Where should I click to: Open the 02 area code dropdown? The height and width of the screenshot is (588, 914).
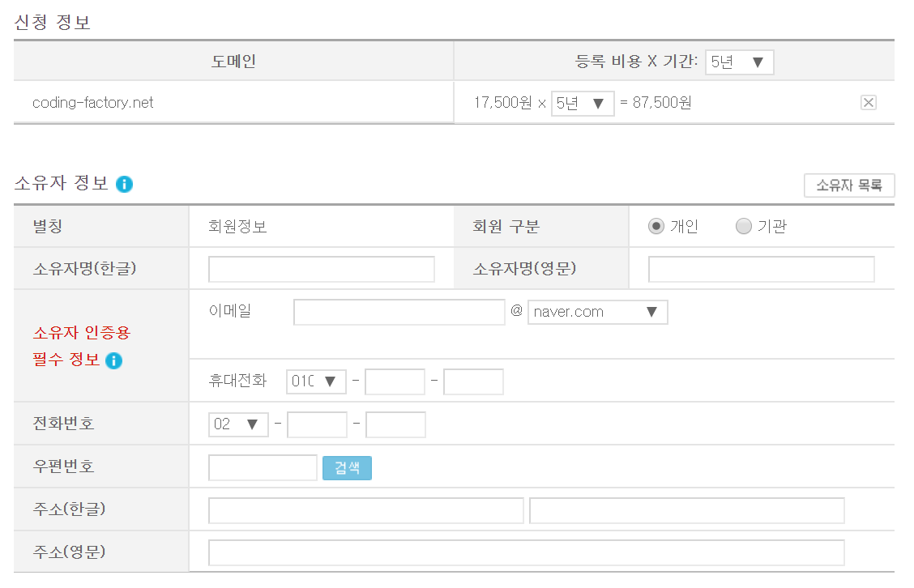coord(238,424)
